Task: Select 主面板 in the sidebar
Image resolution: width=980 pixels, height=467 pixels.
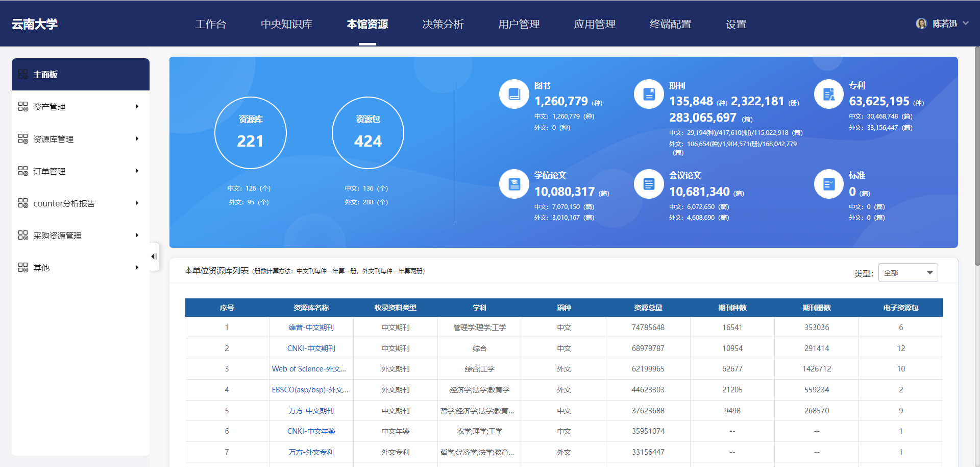Action: [x=80, y=75]
